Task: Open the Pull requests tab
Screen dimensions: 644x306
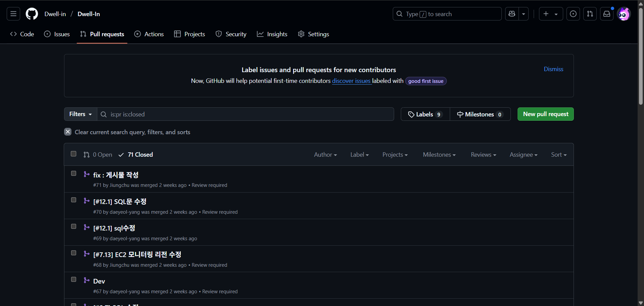Action: point(102,34)
